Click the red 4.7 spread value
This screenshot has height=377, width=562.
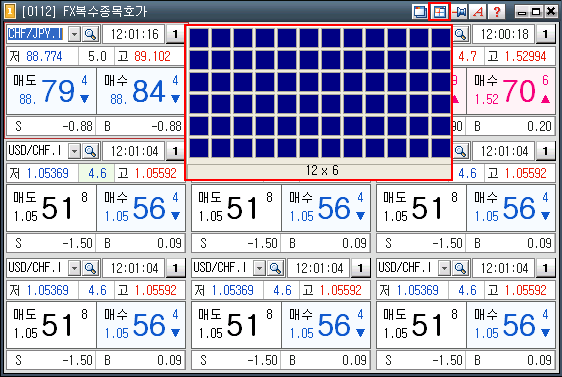coord(467,56)
